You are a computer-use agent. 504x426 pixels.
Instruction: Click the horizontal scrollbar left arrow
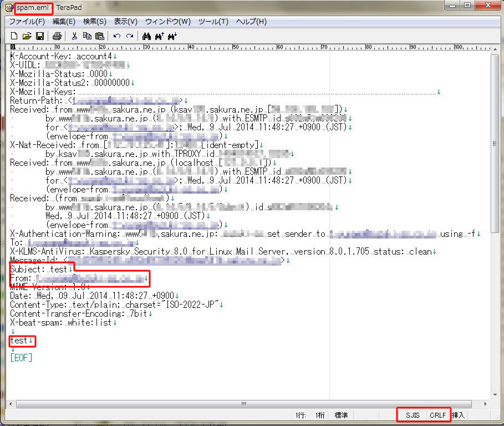tap(11, 404)
